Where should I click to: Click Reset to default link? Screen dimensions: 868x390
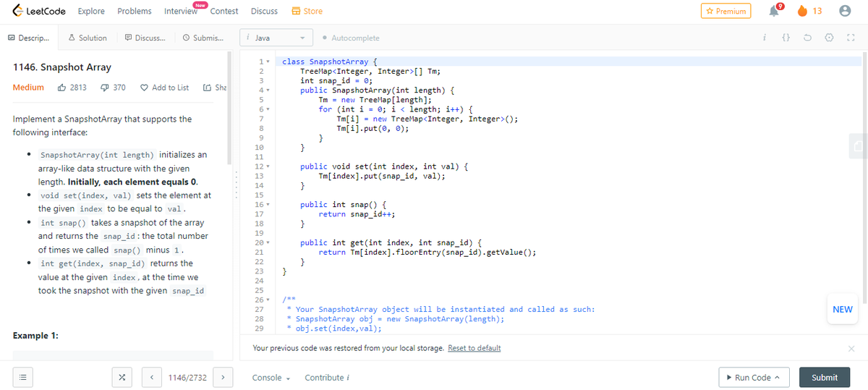tap(475, 348)
